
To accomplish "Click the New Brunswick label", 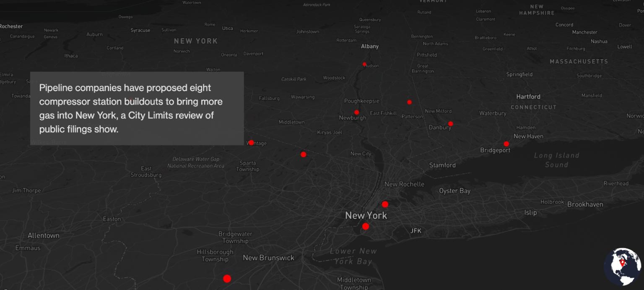I will click(x=268, y=258).
